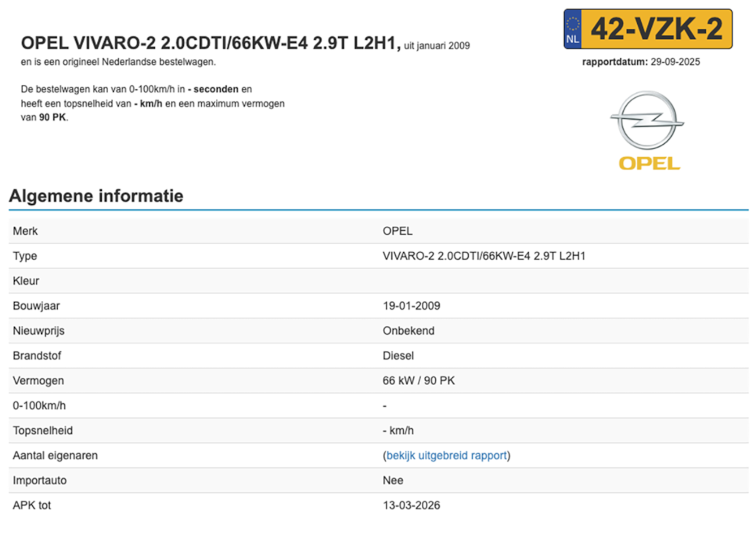Click the yellow OPEL wordmark under logo
This screenshot has height=543, width=756.
pos(649,163)
